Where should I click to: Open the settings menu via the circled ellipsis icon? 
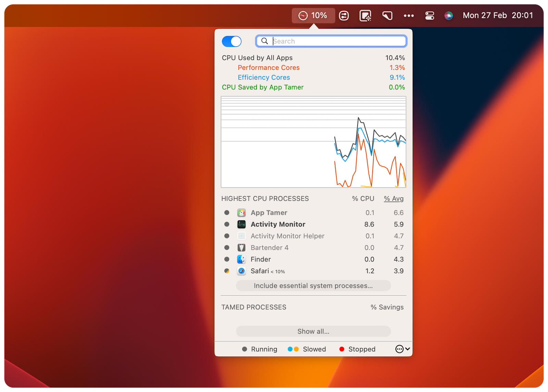pyautogui.click(x=399, y=349)
